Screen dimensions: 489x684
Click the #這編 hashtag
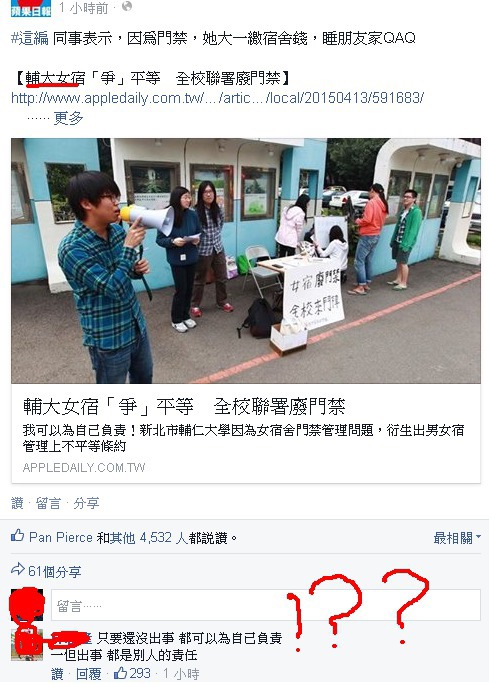point(30,38)
